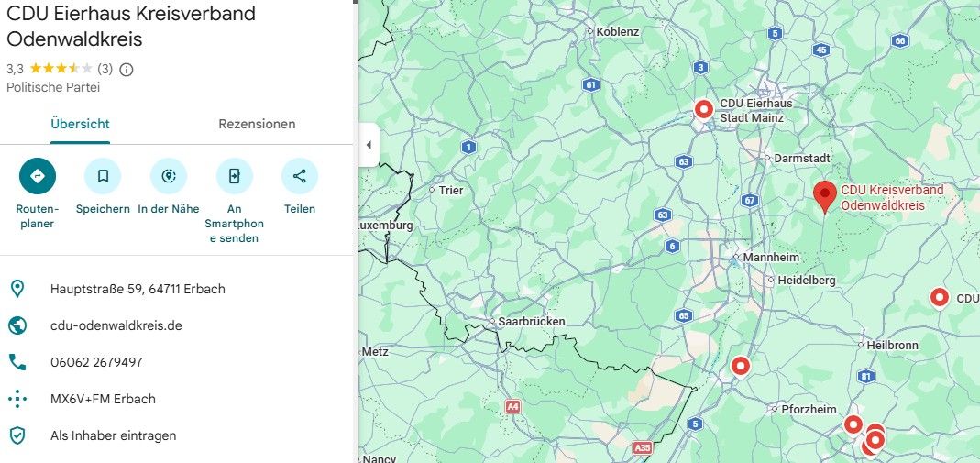Select the Übersicht tab
Viewport: 980px width, 463px height.
[x=81, y=124]
